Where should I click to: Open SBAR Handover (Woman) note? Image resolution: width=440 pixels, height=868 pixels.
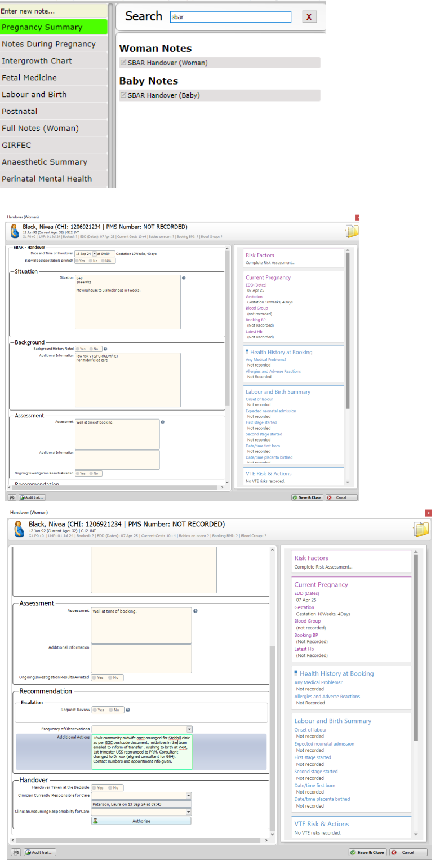(220, 63)
